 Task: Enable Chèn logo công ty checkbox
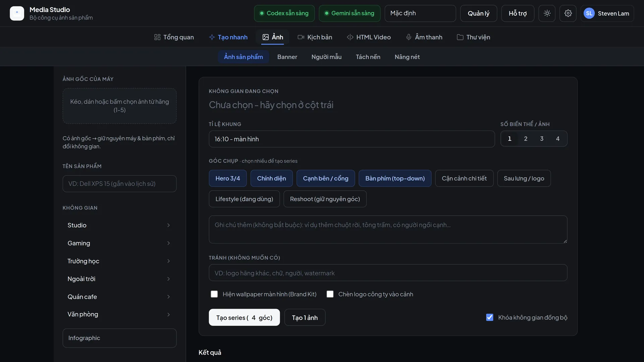click(330, 294)
